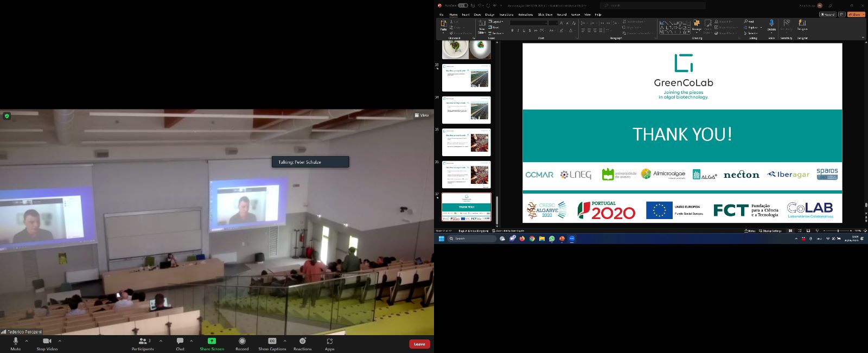Click Find in the Editing group
The height and width of the screenshot is (353, 868).
pos(749,22)
